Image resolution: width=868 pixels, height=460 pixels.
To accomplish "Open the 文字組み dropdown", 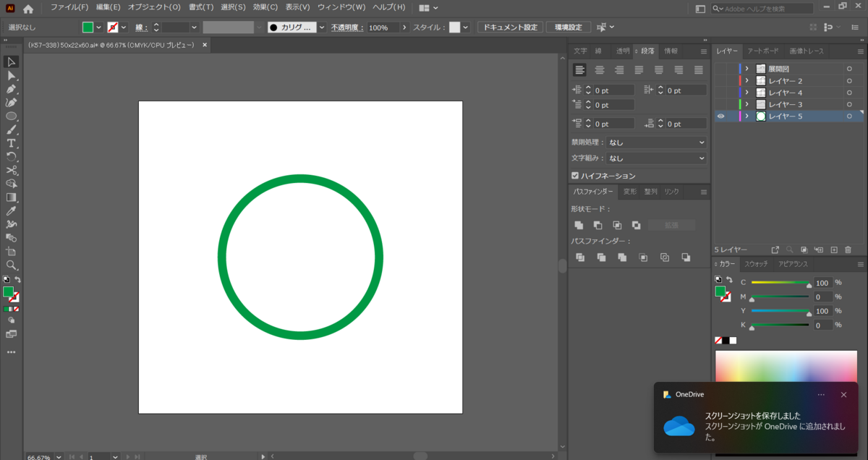I will (656, 158).
